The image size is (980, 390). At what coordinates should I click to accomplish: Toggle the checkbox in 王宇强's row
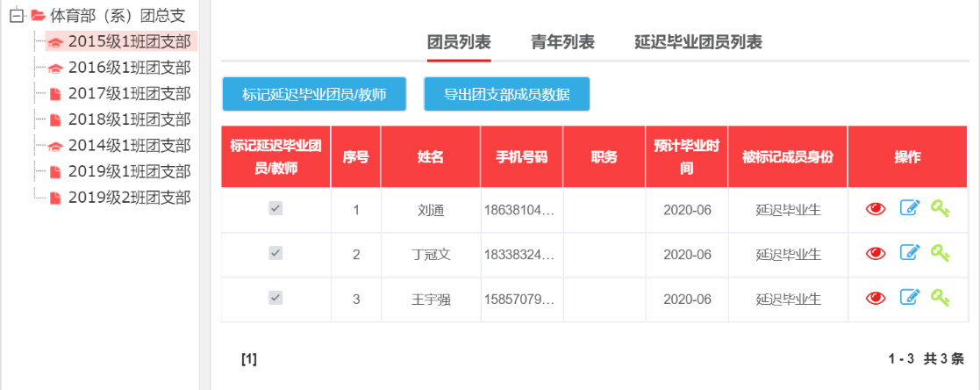pos(275,298)
